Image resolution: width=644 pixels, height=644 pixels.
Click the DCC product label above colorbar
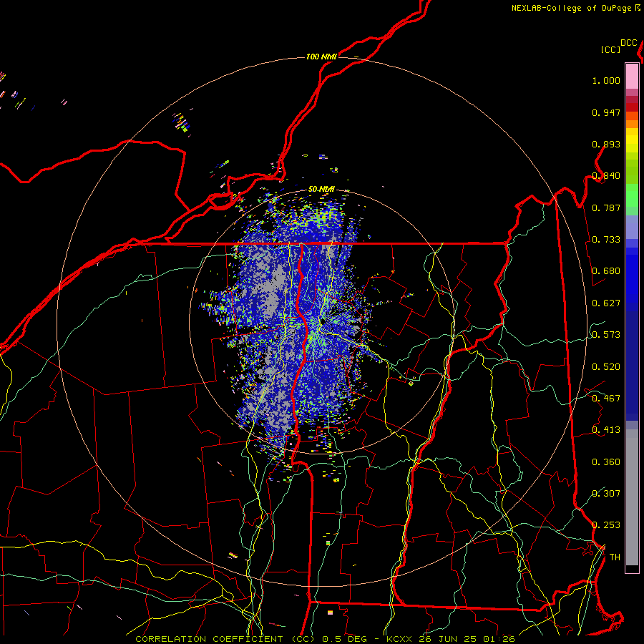628,43
